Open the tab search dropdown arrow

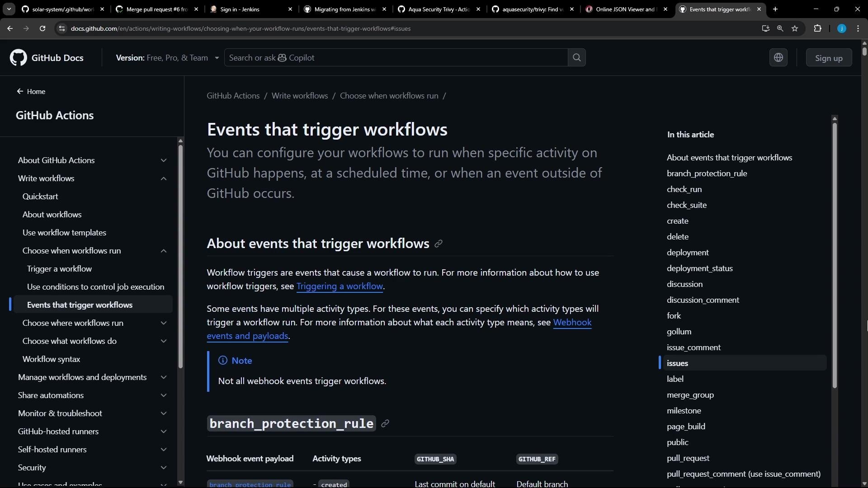9,9
